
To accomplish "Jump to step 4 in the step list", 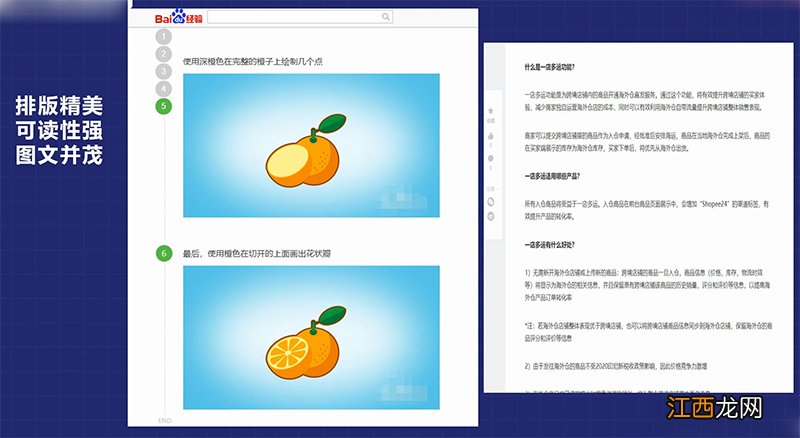I will point(164,89).
